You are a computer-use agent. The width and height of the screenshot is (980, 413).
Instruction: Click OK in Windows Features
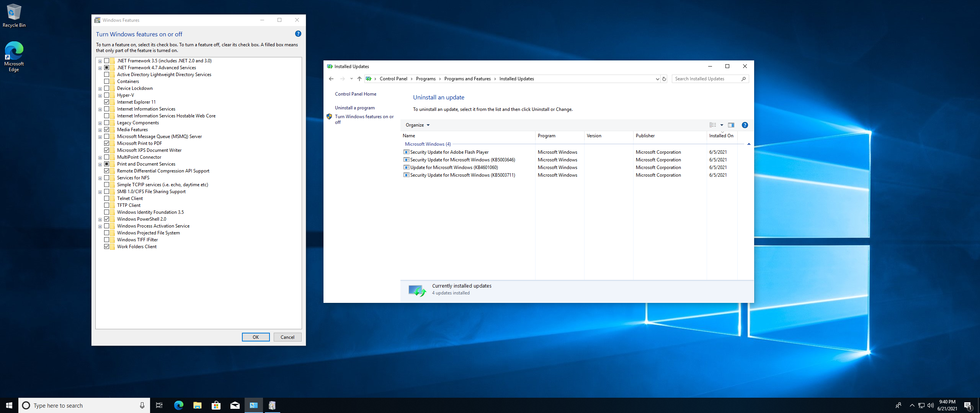pos(256,337)
